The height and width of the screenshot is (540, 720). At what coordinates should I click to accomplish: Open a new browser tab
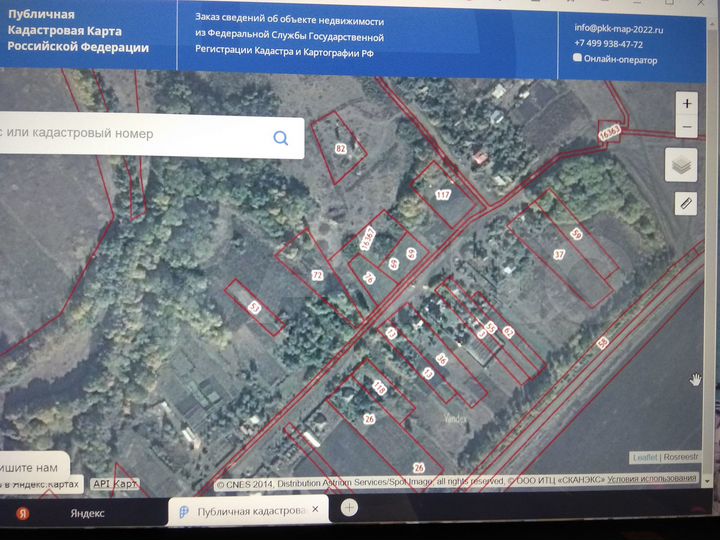[x=349, y=507]
